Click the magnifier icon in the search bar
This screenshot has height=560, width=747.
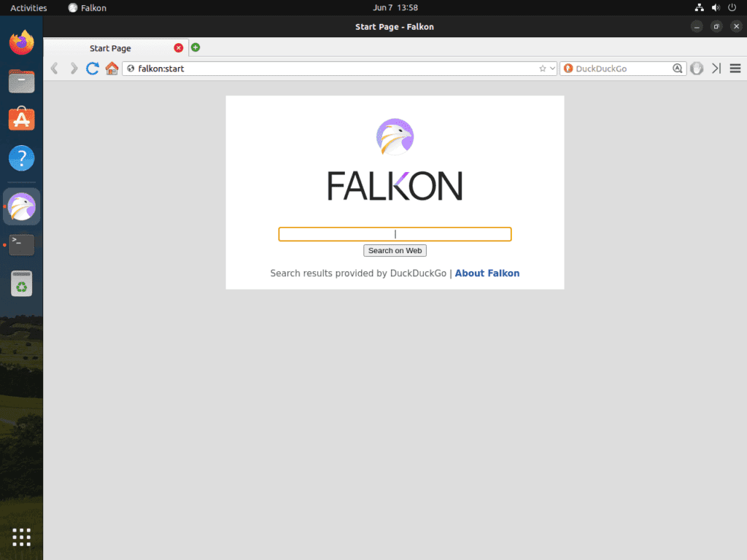tap(677, 68)
